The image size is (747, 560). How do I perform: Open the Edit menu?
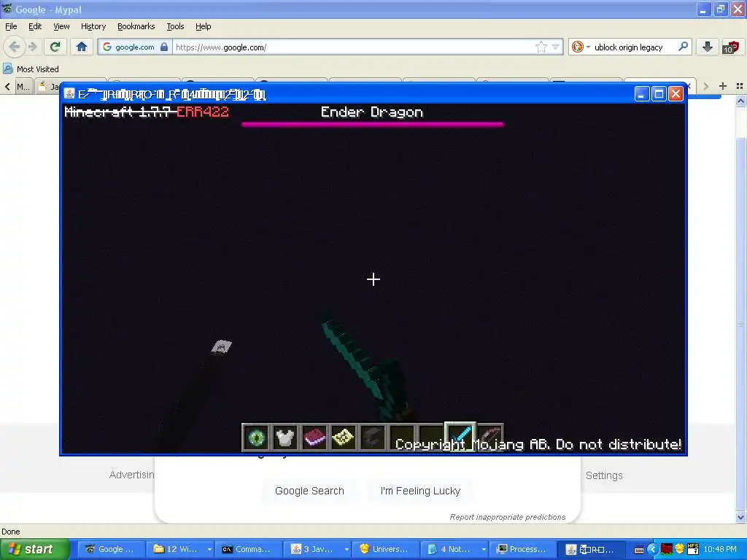35,26
